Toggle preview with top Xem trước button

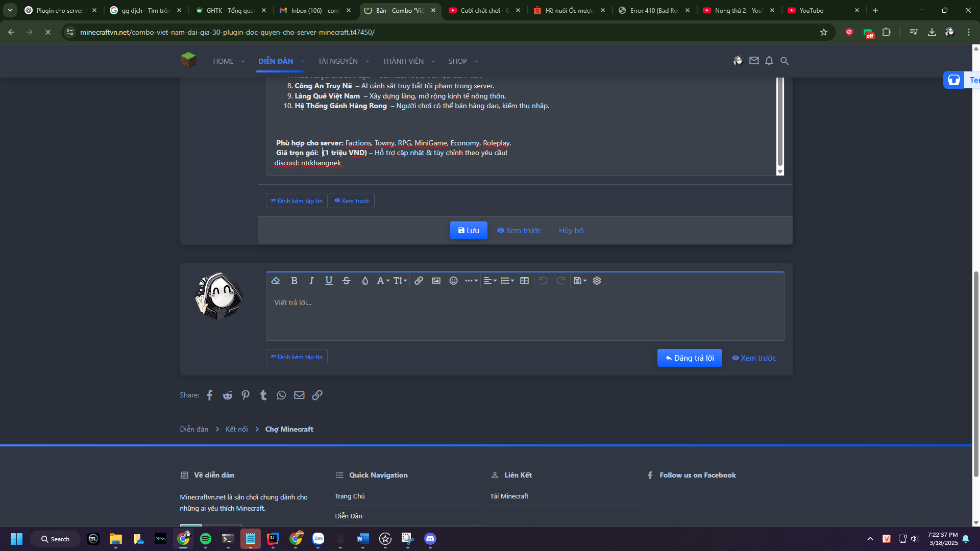tap(352, 201)
